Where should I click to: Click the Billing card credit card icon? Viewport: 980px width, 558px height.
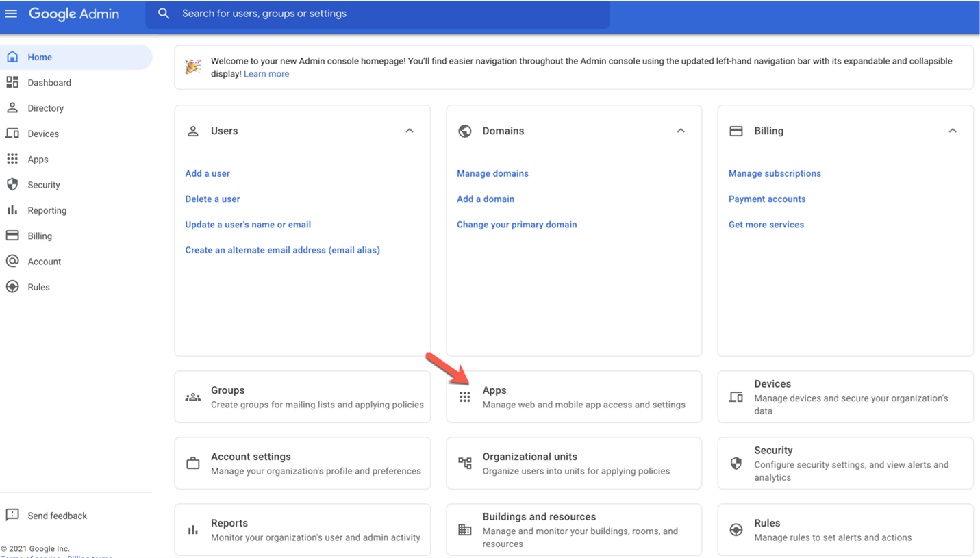click(736, 131)
